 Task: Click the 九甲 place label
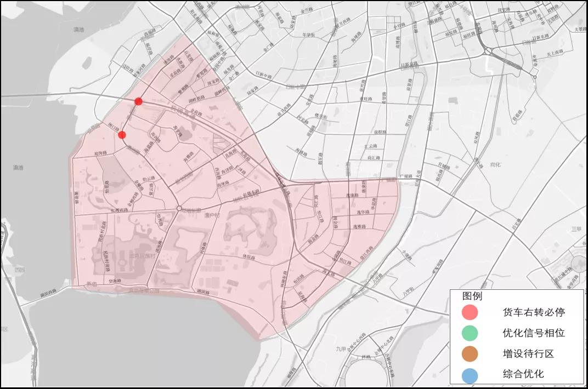tap(342, 349)
